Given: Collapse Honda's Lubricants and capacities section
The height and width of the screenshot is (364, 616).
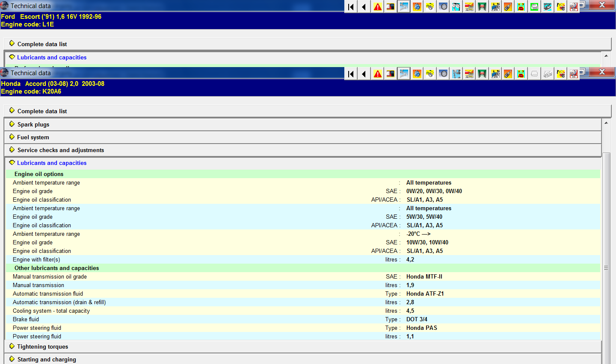Looking at the screenshot, I should click(51, 163).
